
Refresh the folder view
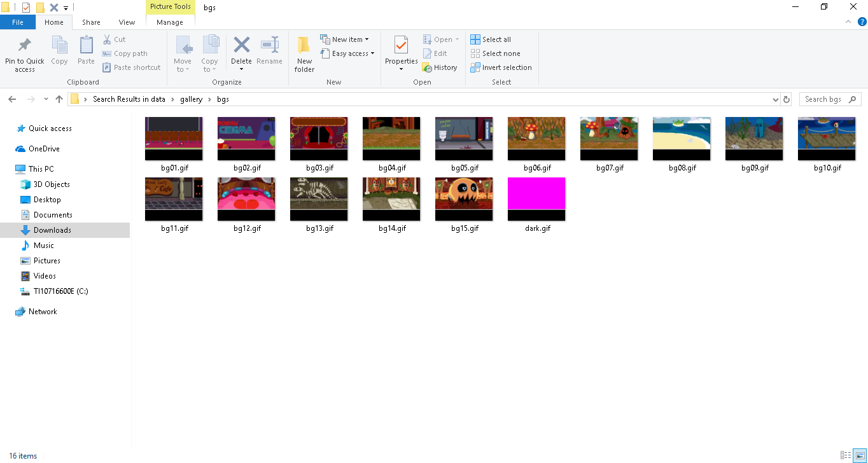pyautogui.click(x=787, y=99)
